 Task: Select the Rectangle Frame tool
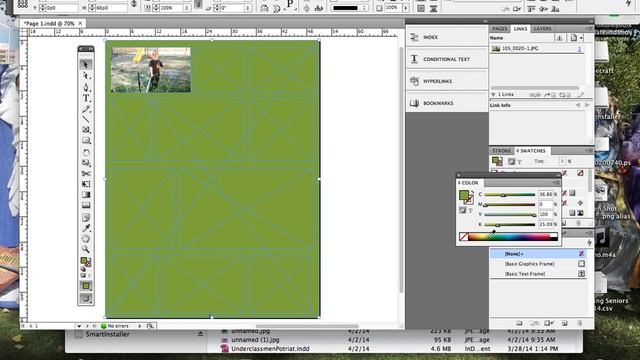click(86, 130)
